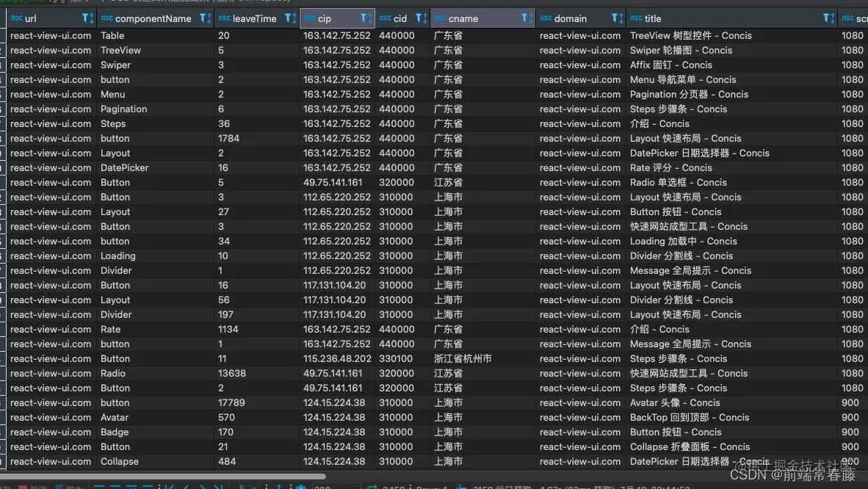868x489 pixels.
Task: Select componentName cell 'Pagination'
Action: coord(156,109)
